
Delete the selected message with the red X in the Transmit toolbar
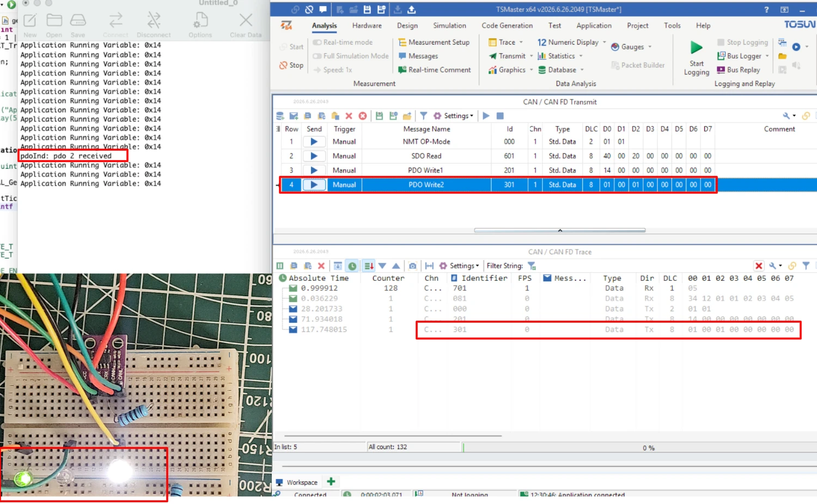[x=349, y=116]
